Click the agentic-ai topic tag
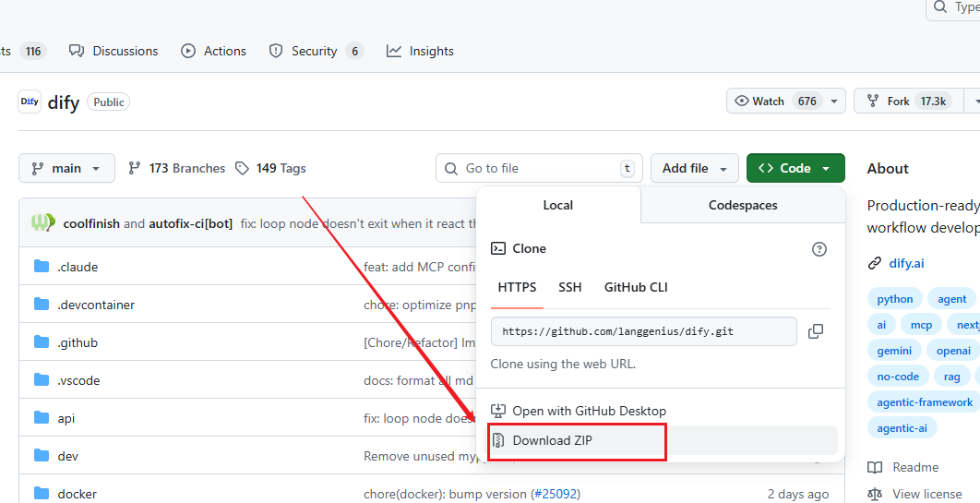This screenshot has height=503, width=980. pyautogui.click(x=902, y=428)
